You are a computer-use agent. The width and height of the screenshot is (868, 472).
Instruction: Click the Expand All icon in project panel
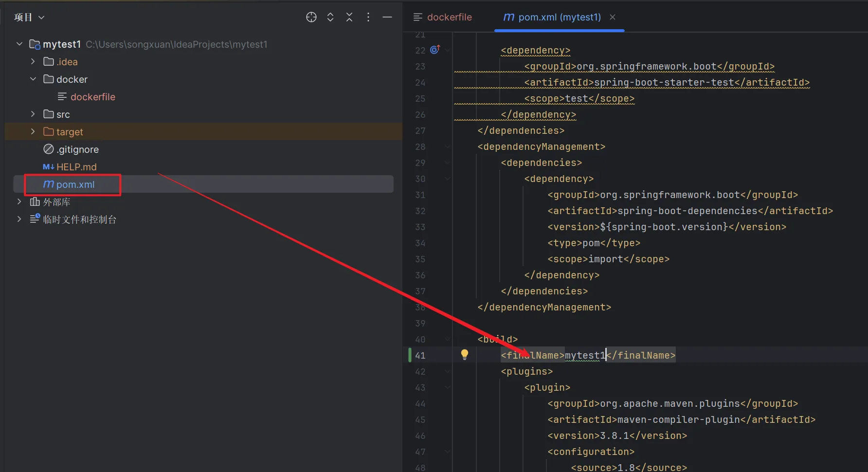tap(330, 18)
